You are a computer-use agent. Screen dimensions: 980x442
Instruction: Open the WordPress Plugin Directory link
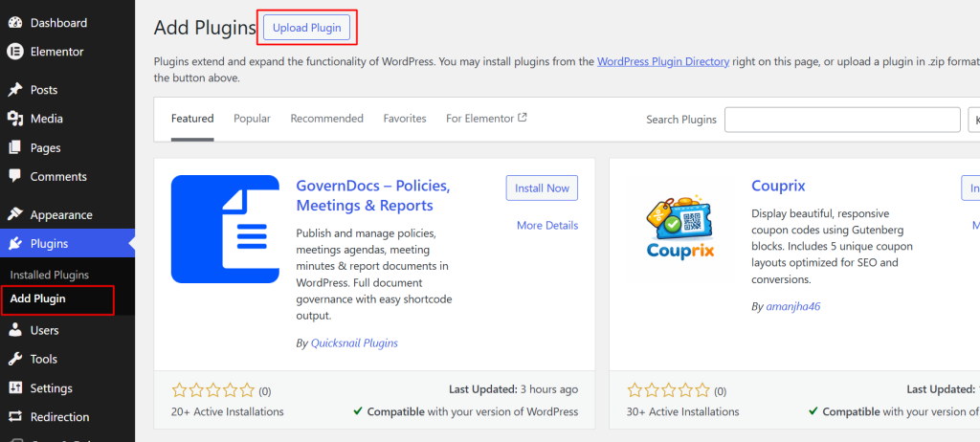[x=663, y=61]
